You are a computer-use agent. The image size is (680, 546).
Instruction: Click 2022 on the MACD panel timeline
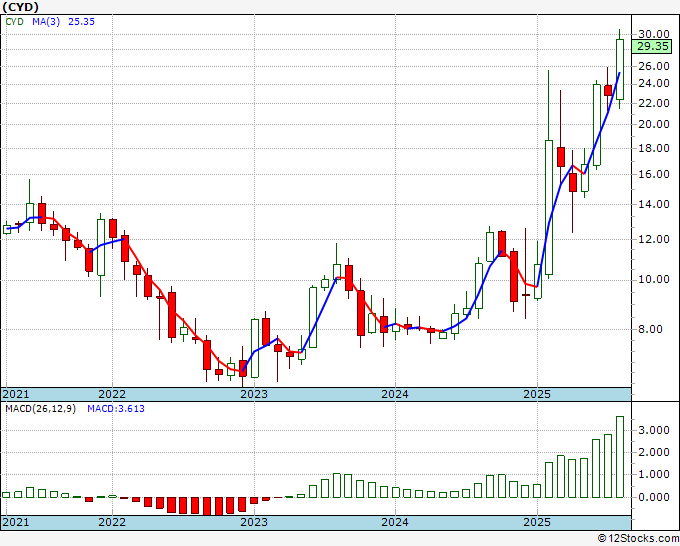pyautogui.click(x=112, y=522)
